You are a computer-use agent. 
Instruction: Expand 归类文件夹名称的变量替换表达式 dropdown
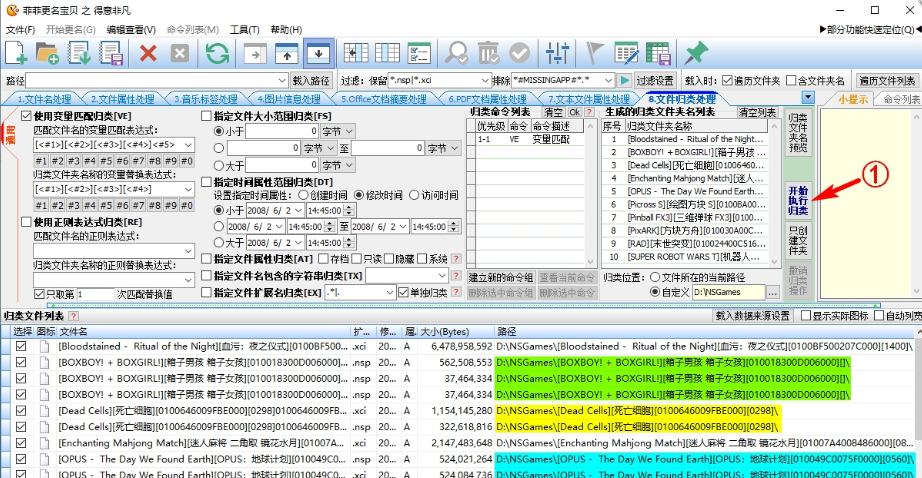tap(188, 189)
